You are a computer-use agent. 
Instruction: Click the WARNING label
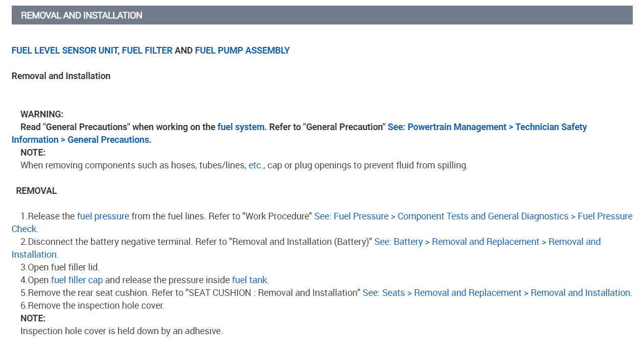pos(42,114)
